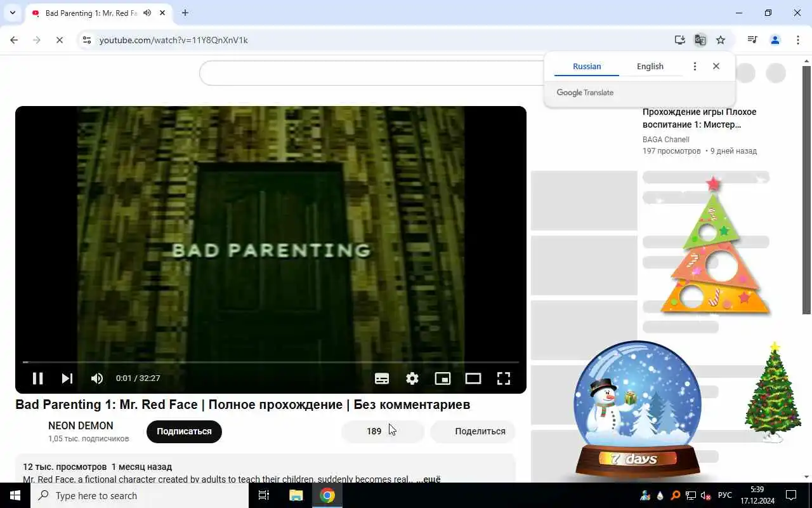Open File Explorer from taskbar
This screenshot has height=508, width=812.
pos(296,495)
